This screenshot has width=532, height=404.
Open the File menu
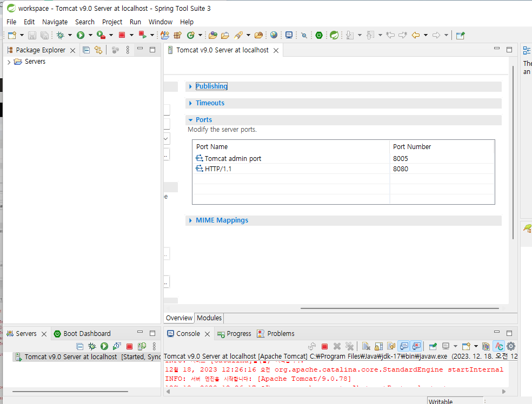point(11,22)
